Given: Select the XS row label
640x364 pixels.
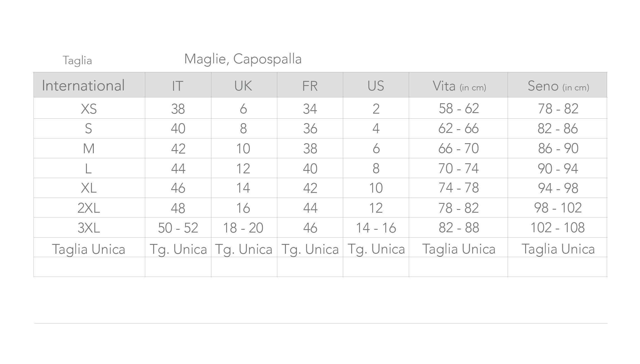Looking at the screenshot, I should [x=89, y=109].
